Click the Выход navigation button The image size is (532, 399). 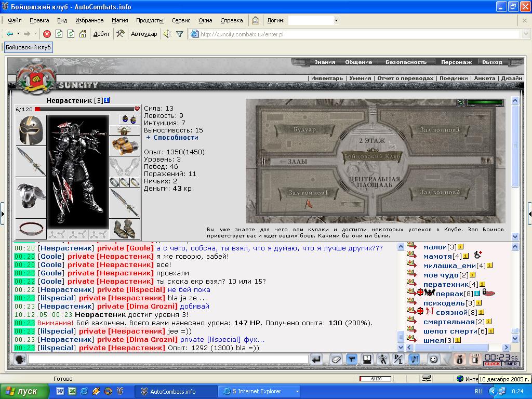click(x=492, y=62)
